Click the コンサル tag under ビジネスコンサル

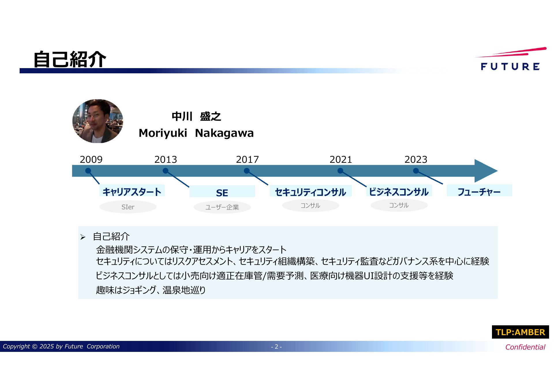click(399, 205)
